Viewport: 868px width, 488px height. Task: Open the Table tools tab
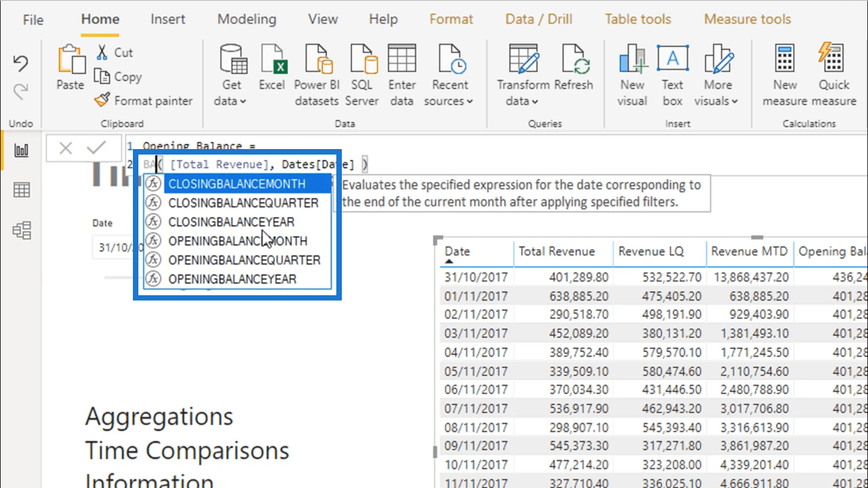tap(638, 19)
